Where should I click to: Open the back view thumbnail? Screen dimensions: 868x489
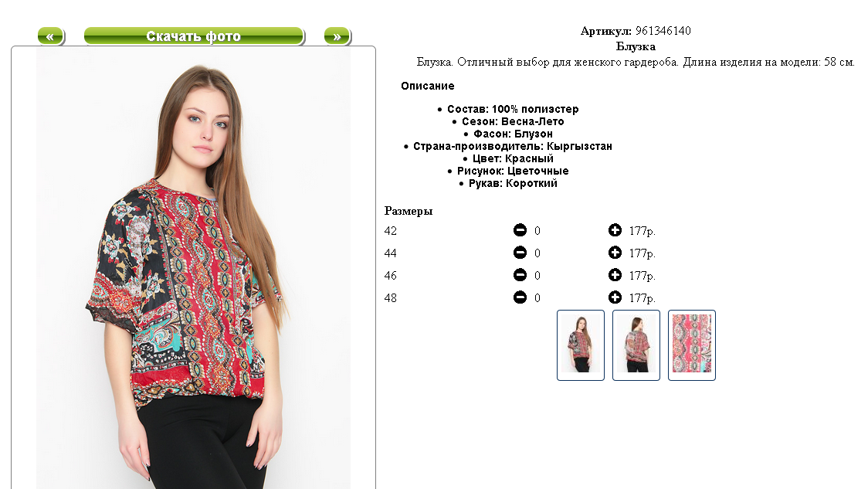pos(636,345)
